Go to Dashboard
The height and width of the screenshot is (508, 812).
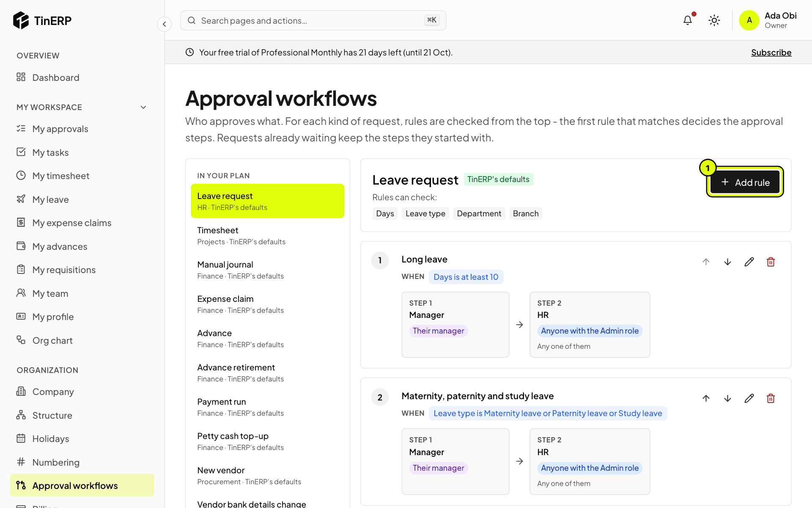(x=82, y=77)
